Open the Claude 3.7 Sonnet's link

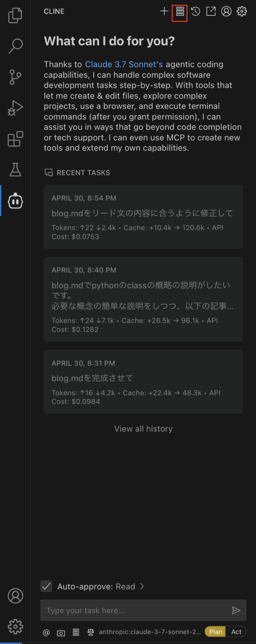tap(124, 64)
